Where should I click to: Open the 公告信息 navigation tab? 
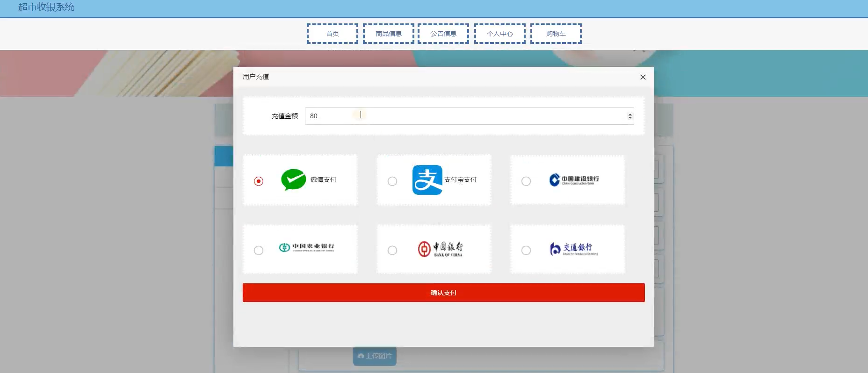pyautogui.click(x=443, y=34)
